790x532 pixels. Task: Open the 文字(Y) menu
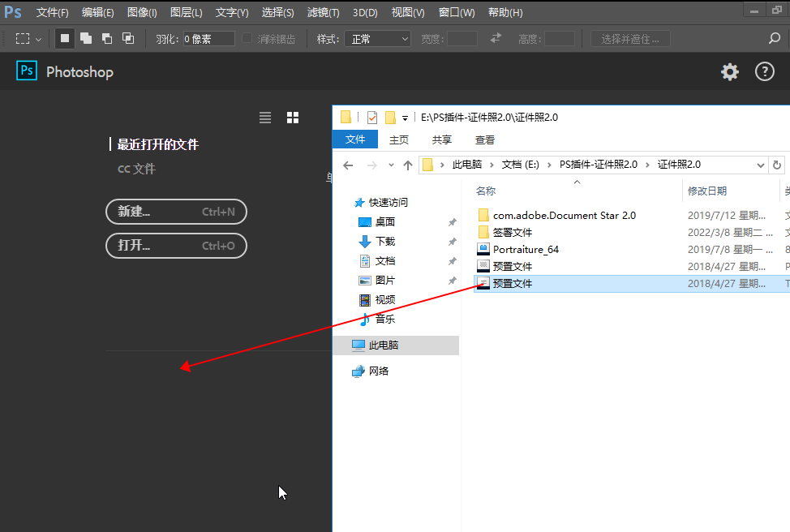click(x=232, y=13)
